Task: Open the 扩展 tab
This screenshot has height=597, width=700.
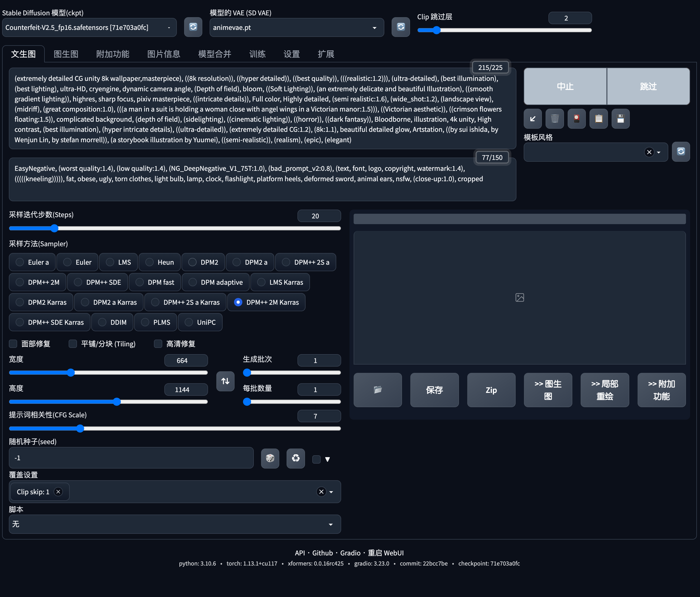Action: coord(326,54)
